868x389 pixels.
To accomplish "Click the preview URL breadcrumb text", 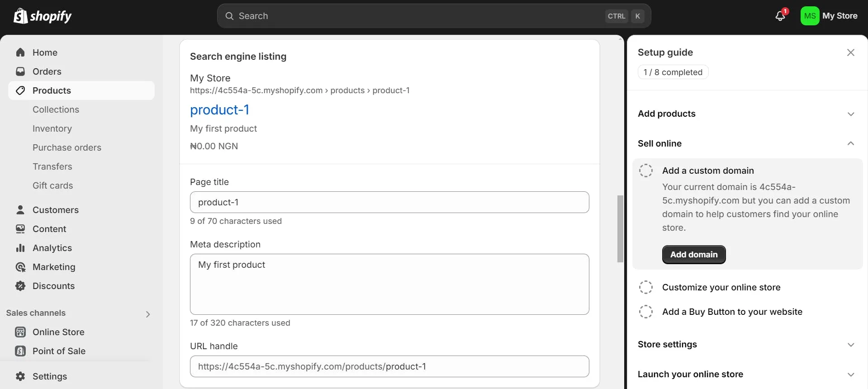I will point(299,90).
